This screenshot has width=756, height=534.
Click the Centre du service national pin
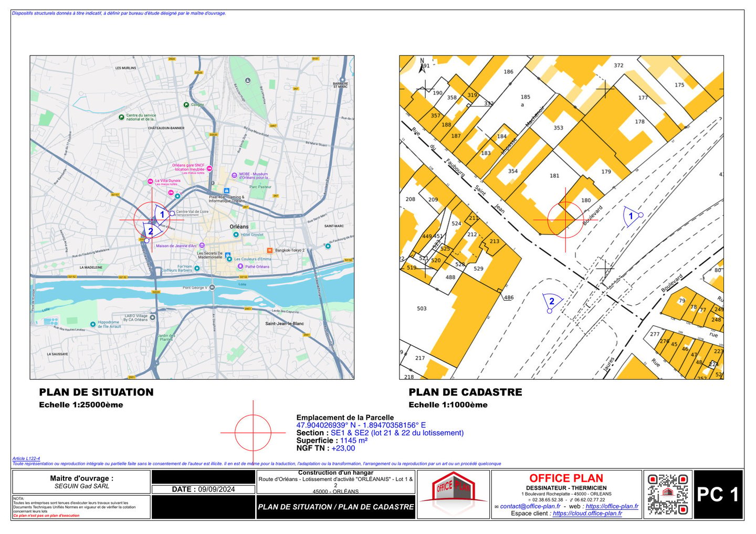tap(121, 117)
